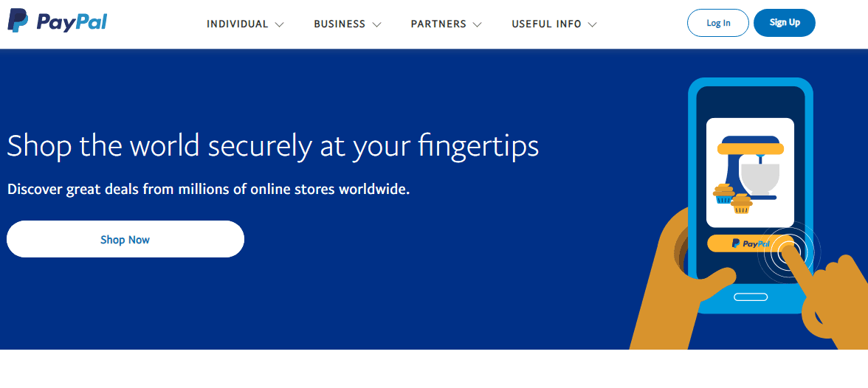Open the Partners menu
This screenshot has height=388, width=868.
point(438,24)
